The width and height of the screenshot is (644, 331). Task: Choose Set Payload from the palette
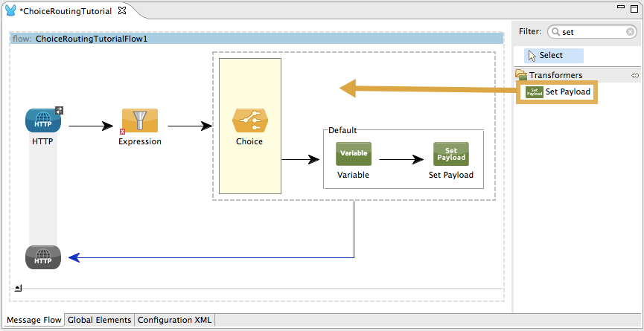pos(558,92)
